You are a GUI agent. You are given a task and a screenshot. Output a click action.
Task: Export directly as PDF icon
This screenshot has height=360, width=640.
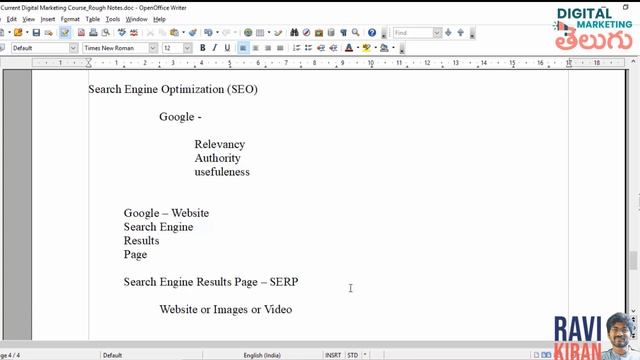click(x=81, y=33)
